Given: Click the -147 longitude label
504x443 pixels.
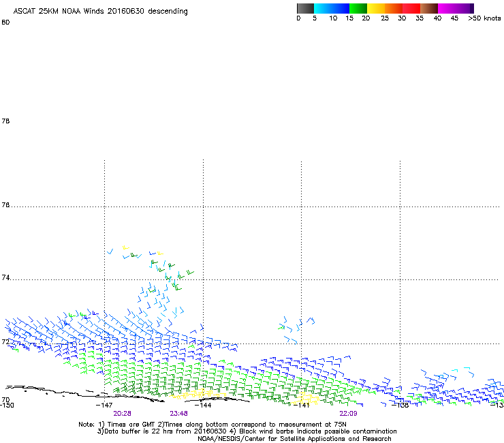Looking at the screenshot, I should pyautogui.click(x=104, y=406).
